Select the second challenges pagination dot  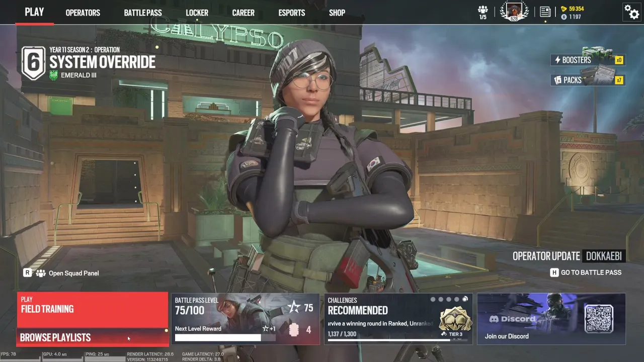(441, 300)
